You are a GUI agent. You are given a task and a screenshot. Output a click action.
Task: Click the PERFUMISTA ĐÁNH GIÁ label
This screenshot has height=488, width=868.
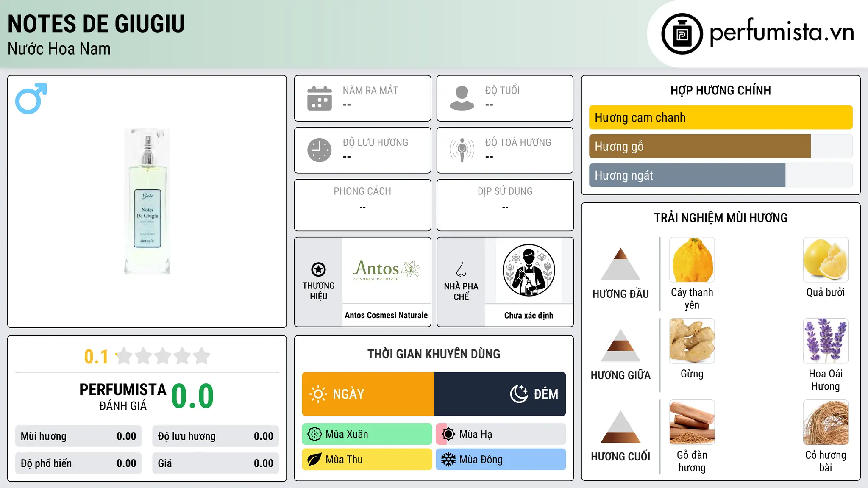[x=123, y=396]
